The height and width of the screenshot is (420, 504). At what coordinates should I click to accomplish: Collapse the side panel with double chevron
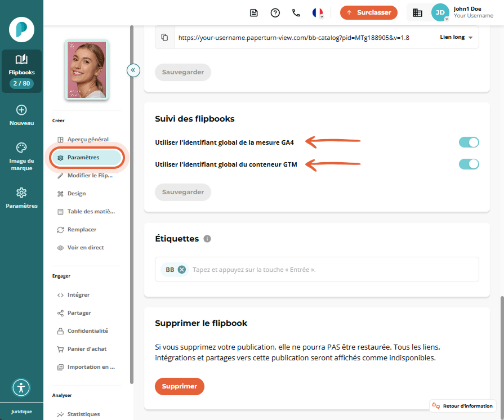coord(133,70)
